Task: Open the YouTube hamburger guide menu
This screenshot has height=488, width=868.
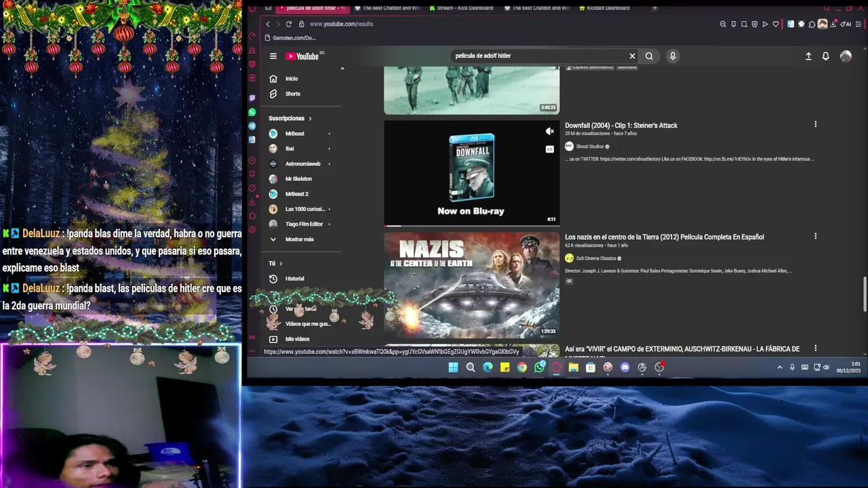Action: pos(273,56)
